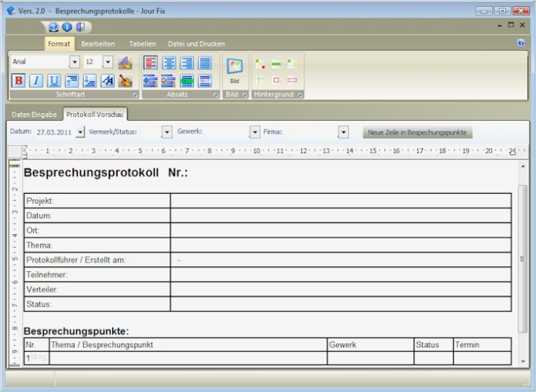This screenshot has width=536, height=392.
Task: Center align the paragraph text
Action: (x=169, y=63)
